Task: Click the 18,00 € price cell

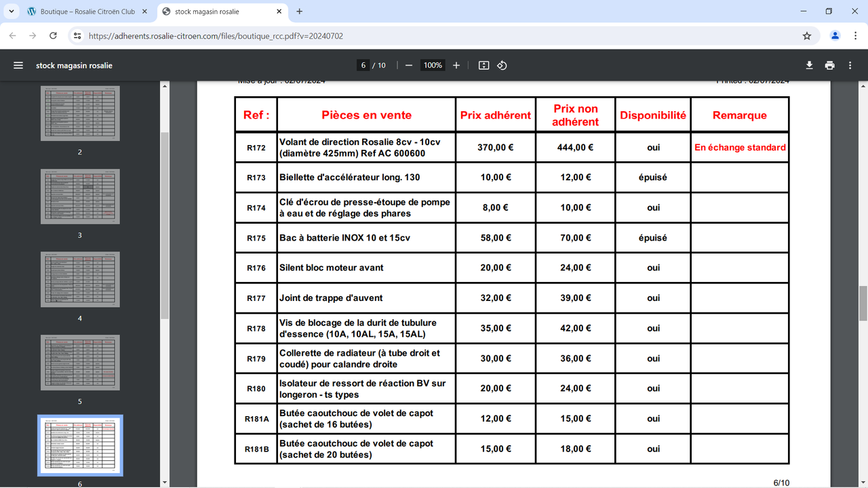Action: click(x=576, y=449)
